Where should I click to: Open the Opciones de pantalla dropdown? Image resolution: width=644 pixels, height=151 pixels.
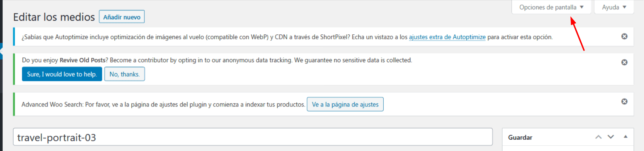pos(551,7)
